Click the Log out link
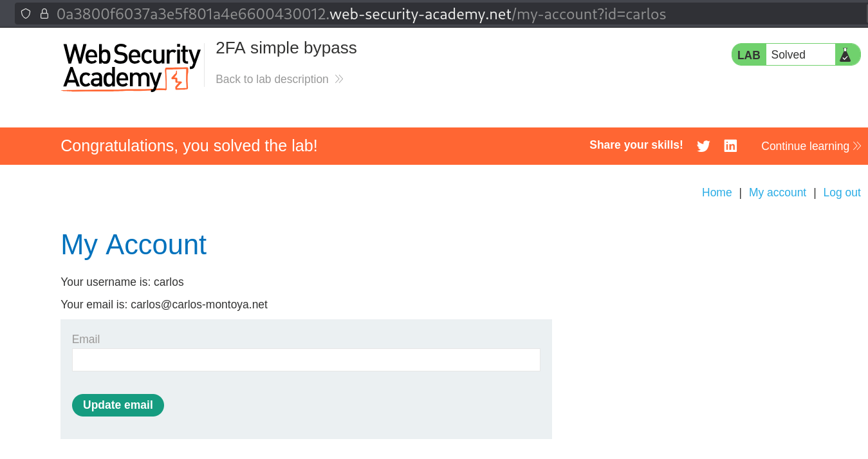 (x=842, y=192)
